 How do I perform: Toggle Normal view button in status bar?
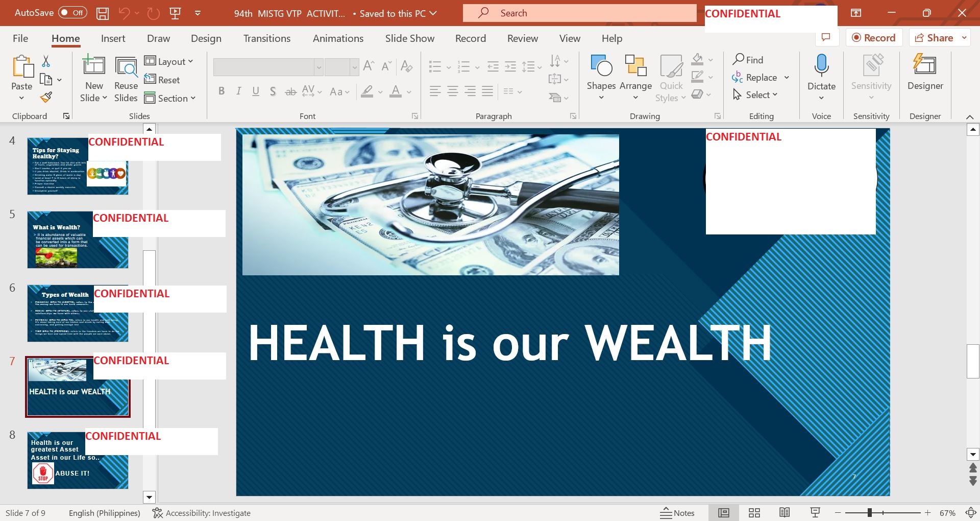coord(724,513)
